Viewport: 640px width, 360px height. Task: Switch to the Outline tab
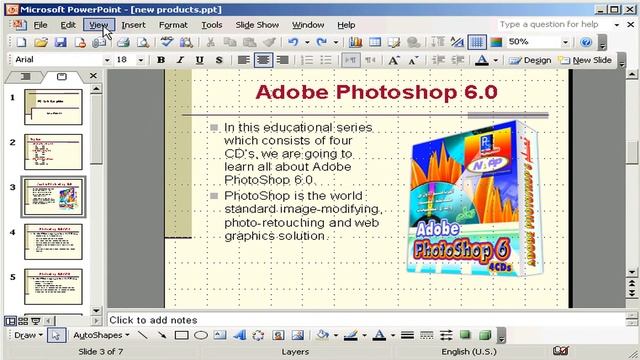(x=25, y=76)
